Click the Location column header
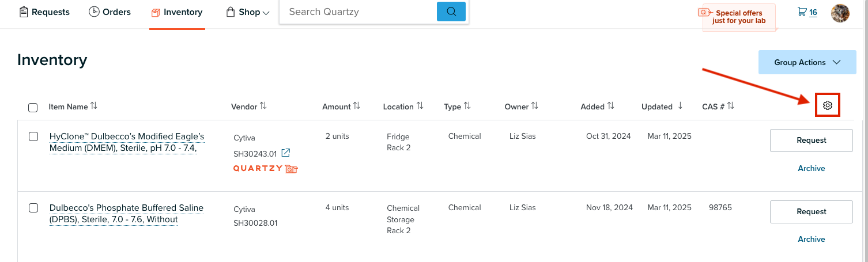The height and width of the screenshot is (262, 868). (398, 107)
